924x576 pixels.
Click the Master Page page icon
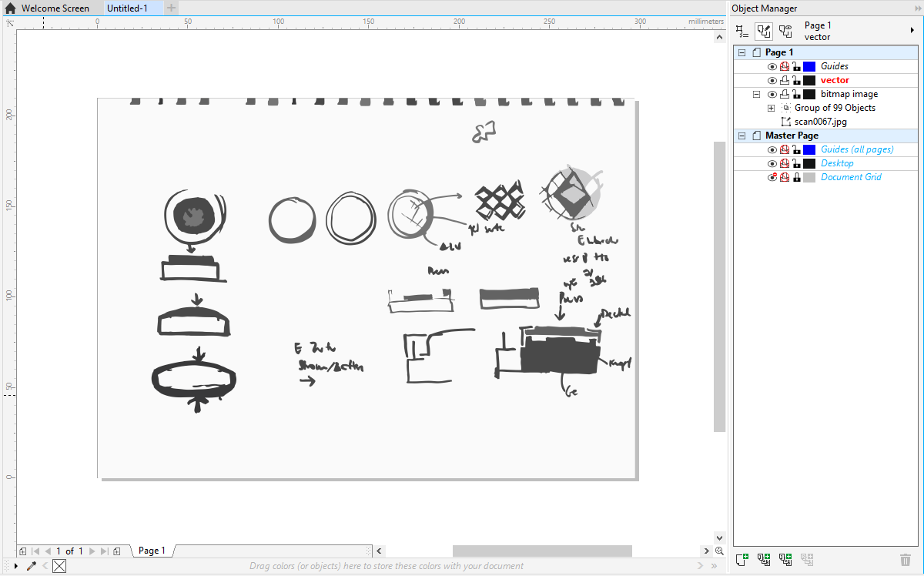(756, 136)
